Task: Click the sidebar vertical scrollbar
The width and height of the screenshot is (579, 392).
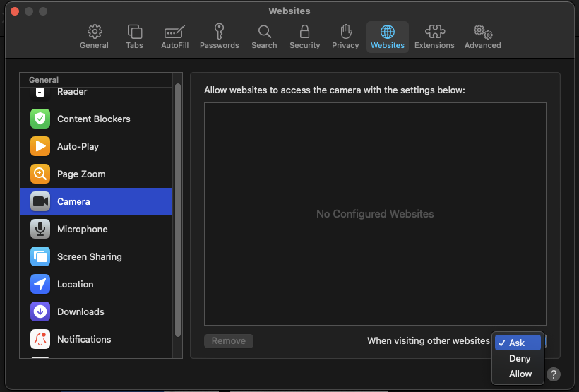Action: click(178, 210)
